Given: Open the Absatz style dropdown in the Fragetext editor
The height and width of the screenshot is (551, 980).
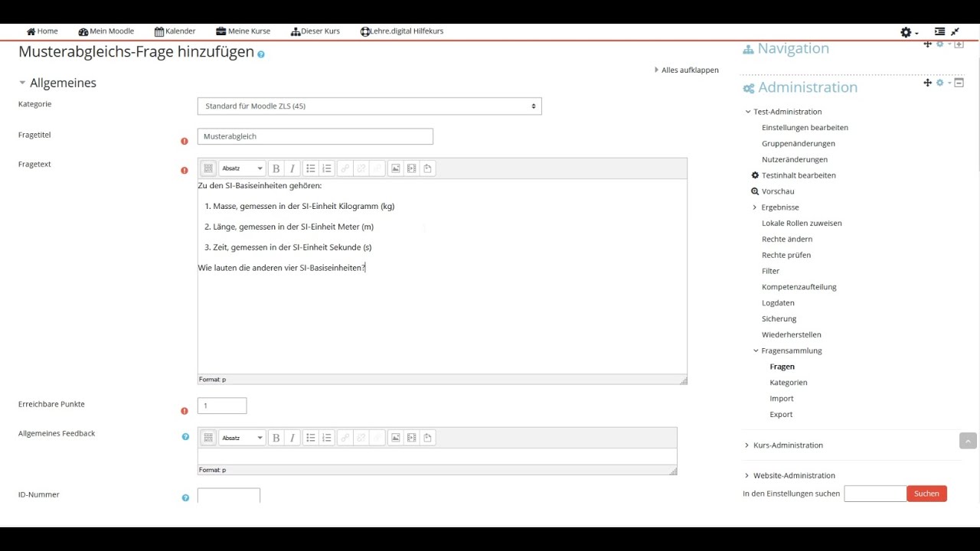Looking at the screenshot, I should pos(242,168).
